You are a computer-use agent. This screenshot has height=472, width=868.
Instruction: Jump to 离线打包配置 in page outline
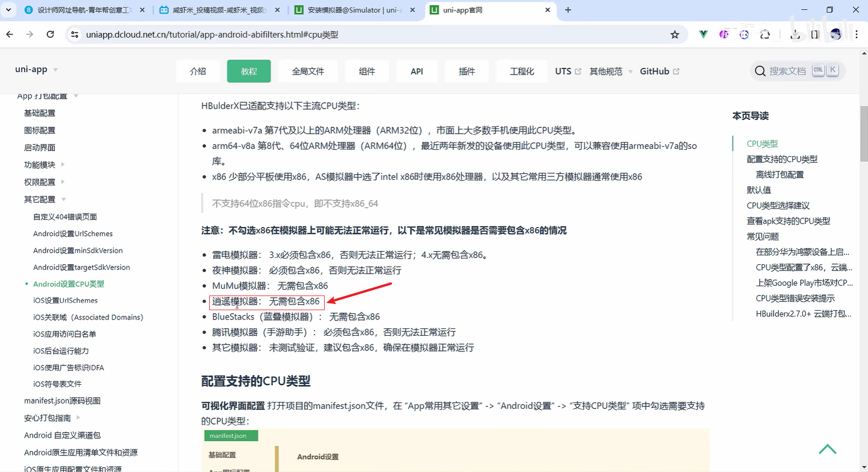tap(780, 174)
